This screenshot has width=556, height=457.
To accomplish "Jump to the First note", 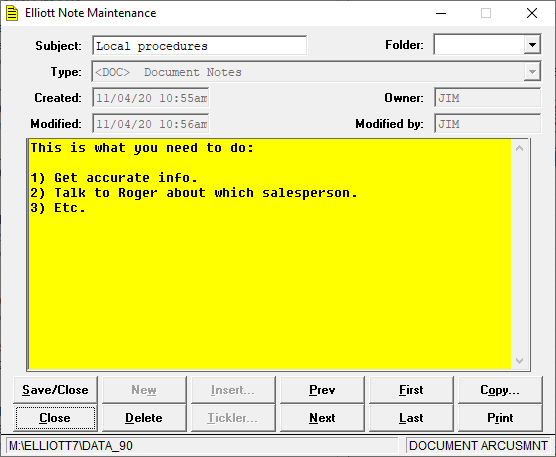I will (x=411, y=390).
